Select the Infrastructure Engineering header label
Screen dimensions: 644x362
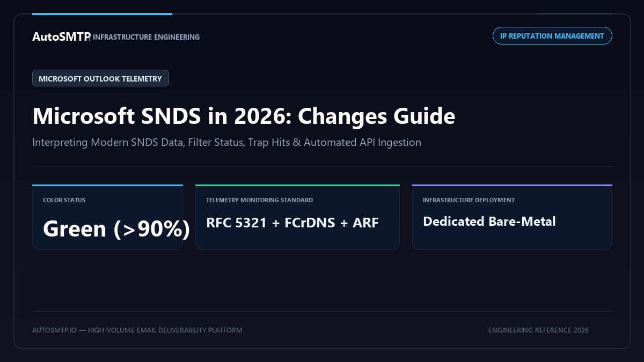point(146,37)
